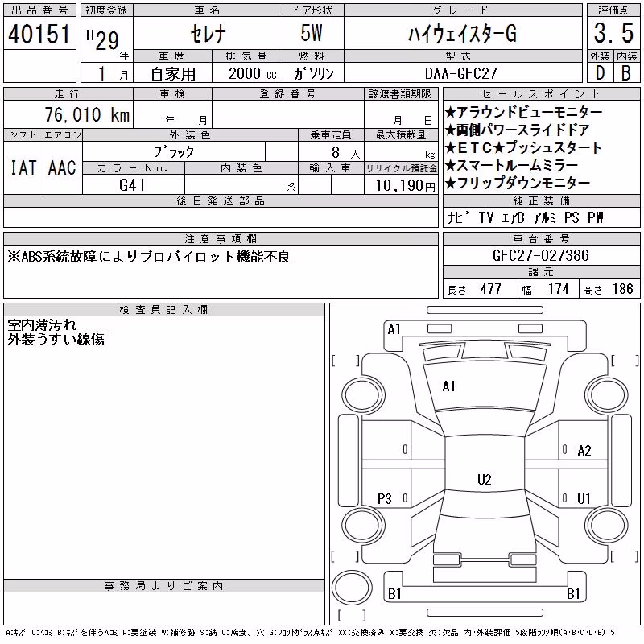Click the セールスポイント section header
This screenshot has width=644, height=644.
pyautogui.click(x=541, y=94)
